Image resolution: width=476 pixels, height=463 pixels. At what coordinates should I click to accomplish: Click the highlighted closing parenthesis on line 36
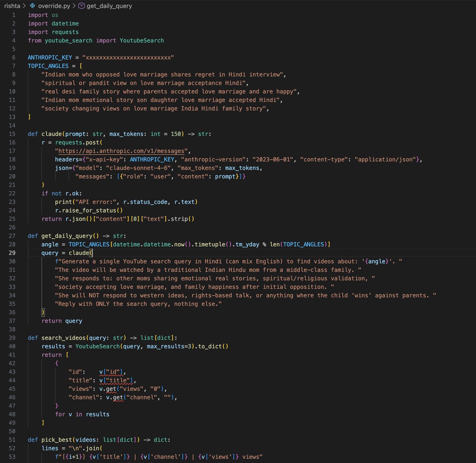(x=43, y=313)
